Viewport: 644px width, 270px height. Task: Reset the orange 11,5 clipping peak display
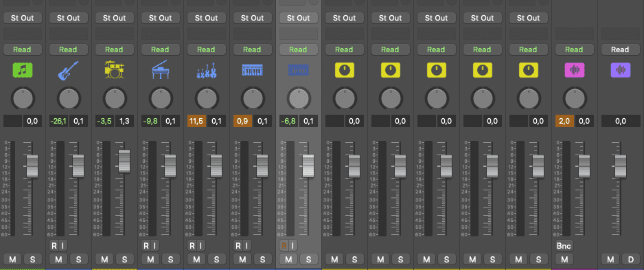197,121
